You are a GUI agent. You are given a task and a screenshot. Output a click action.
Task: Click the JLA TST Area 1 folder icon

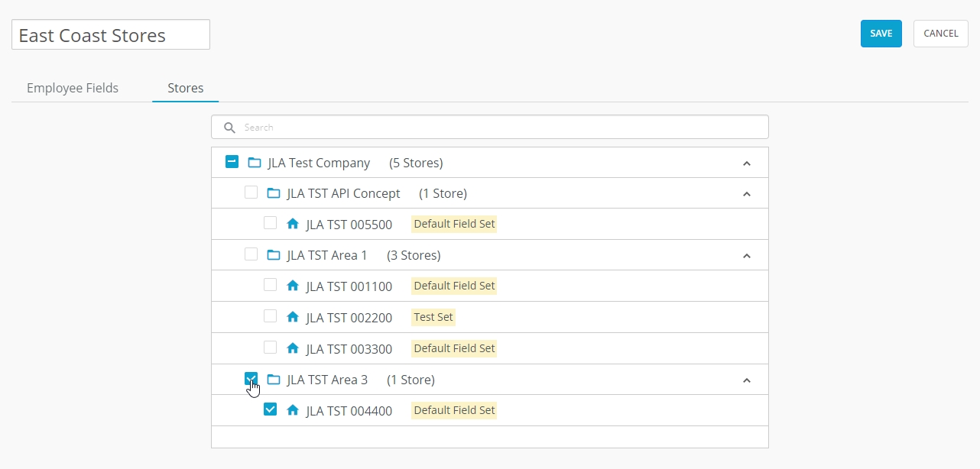[x=274, y=255]
